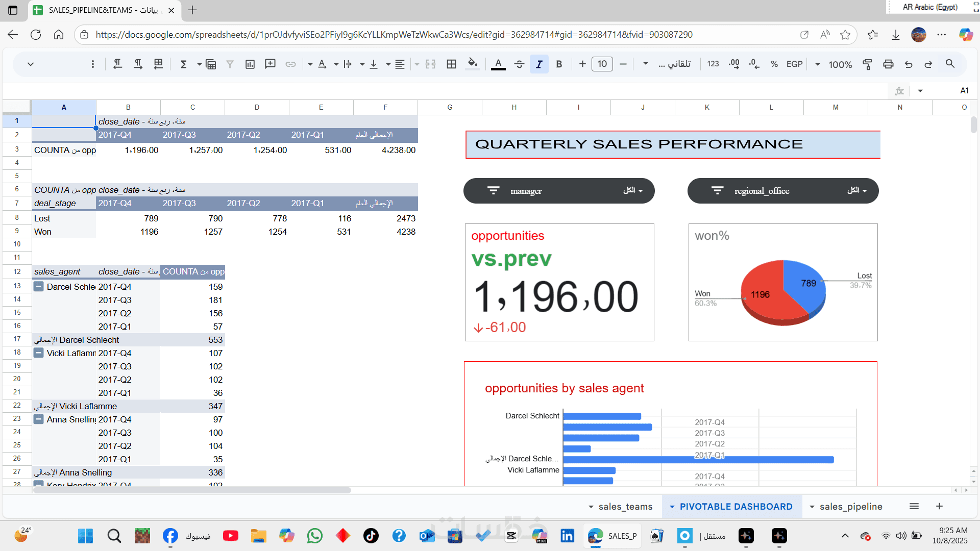Switch to the sales_pipeline sheet tab
Viewport: 980px width, 551px height.
[x=850, y=507]
